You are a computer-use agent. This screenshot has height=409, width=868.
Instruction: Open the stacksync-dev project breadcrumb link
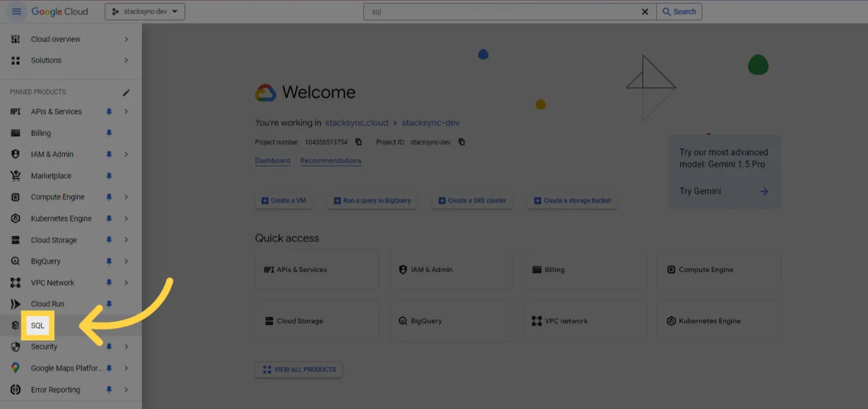tap(431, 123)
